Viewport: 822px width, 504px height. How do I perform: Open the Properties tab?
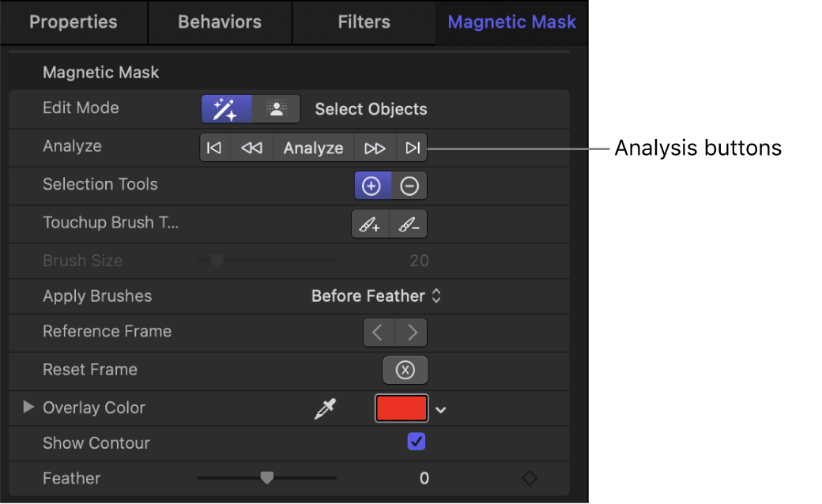tap(73, 22)
